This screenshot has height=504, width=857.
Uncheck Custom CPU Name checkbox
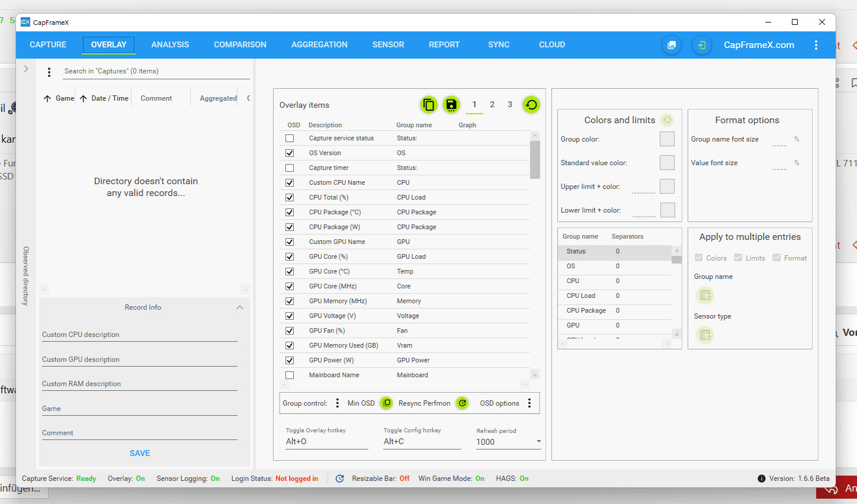coord(290,182)
